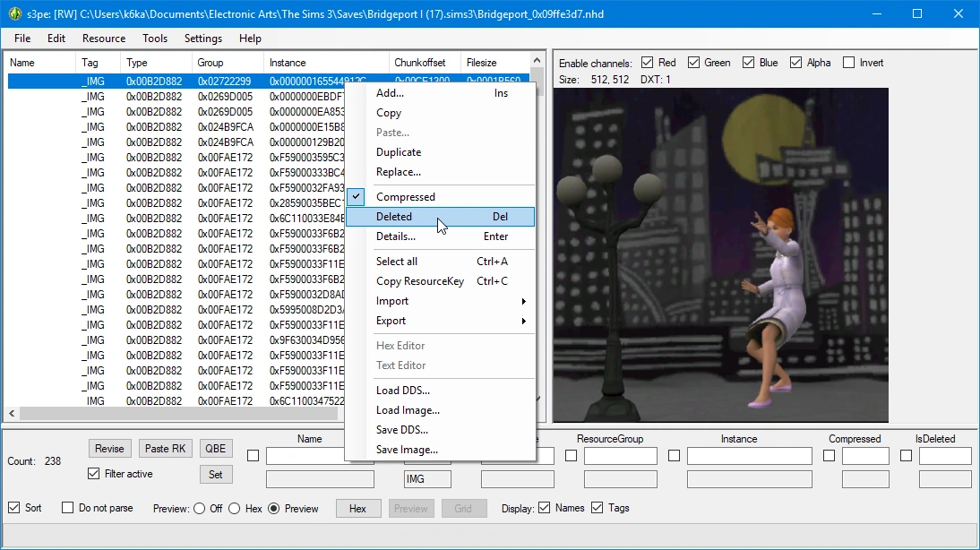Choose Replace... in the context menu
The width and height of the screenshot is (980, 550).
[441, 172]
